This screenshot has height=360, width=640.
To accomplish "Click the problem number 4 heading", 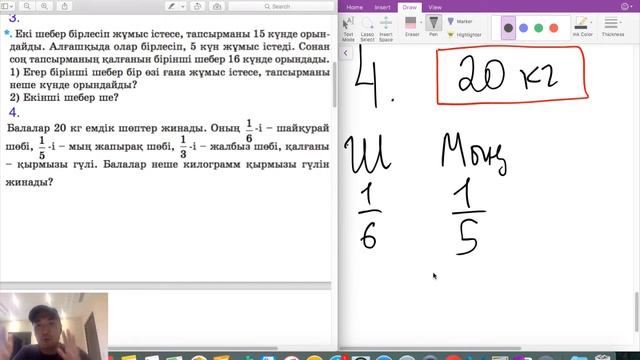I will 13,112.
